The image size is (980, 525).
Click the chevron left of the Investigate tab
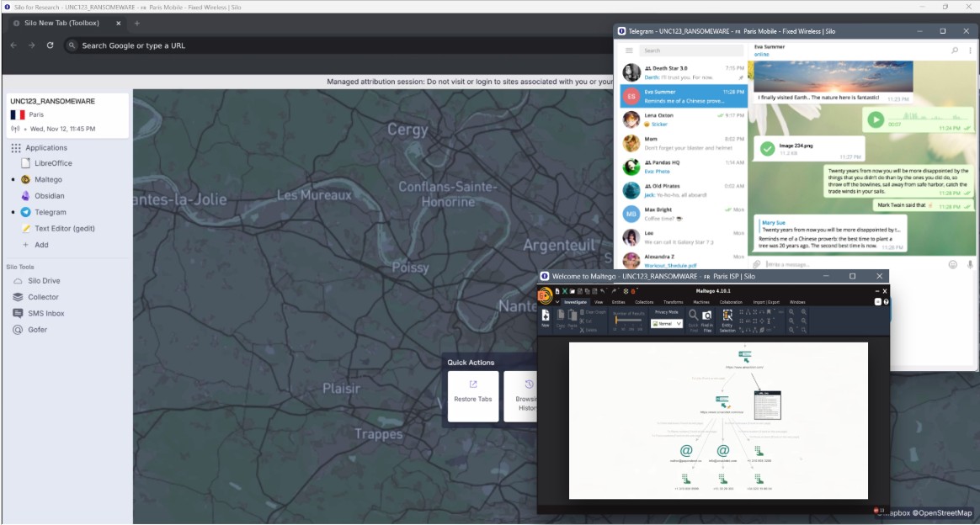point(557,300)
